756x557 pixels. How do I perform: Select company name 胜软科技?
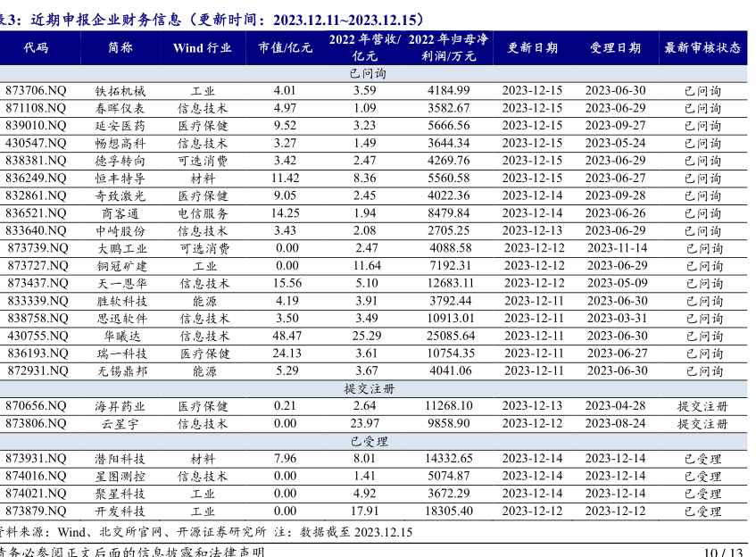click(x=122, y=302)
